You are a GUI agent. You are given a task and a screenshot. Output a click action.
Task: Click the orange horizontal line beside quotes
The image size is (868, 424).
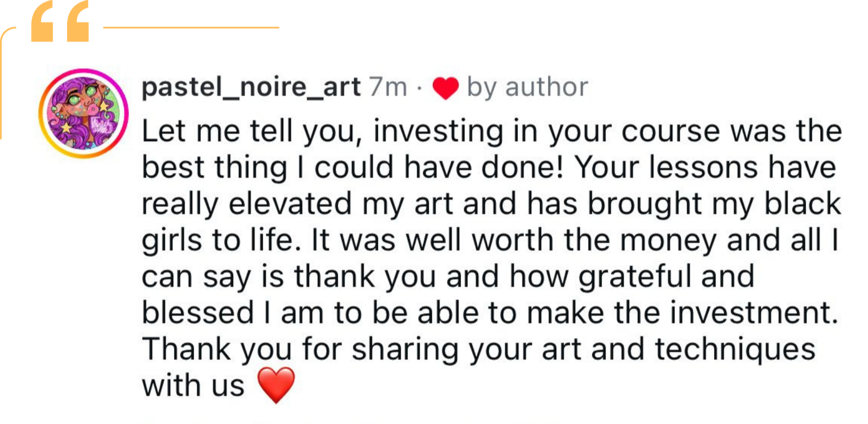[x=191, y=28]
